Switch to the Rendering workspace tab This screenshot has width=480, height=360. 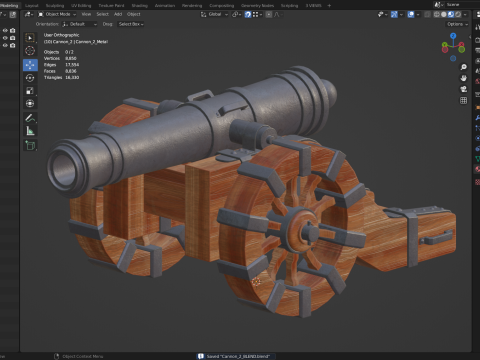click(192, 5)
